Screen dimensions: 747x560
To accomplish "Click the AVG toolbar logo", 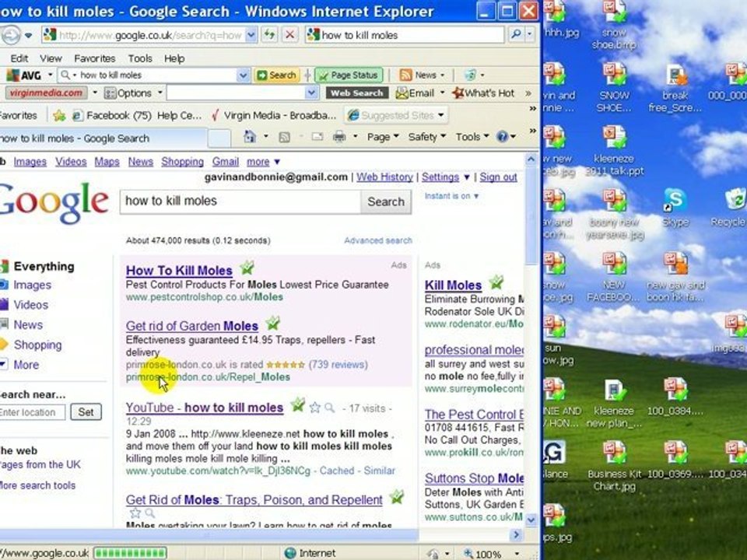I will coord(25,75).
